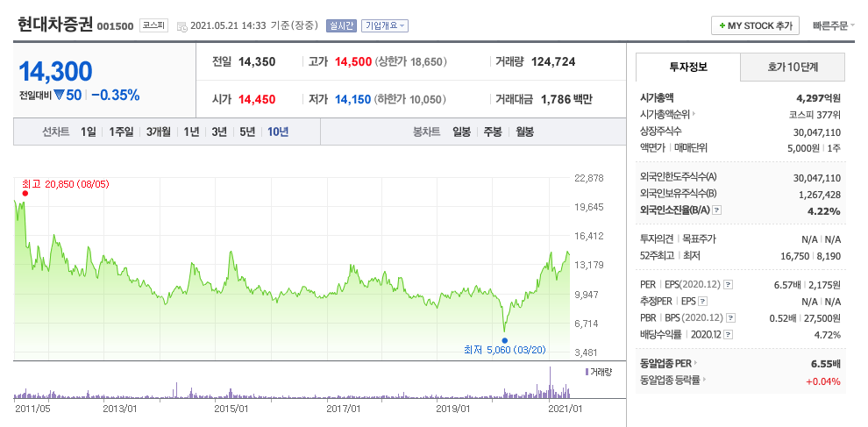
Task: Click the -0.35% change rate
Action: [115, 96]
